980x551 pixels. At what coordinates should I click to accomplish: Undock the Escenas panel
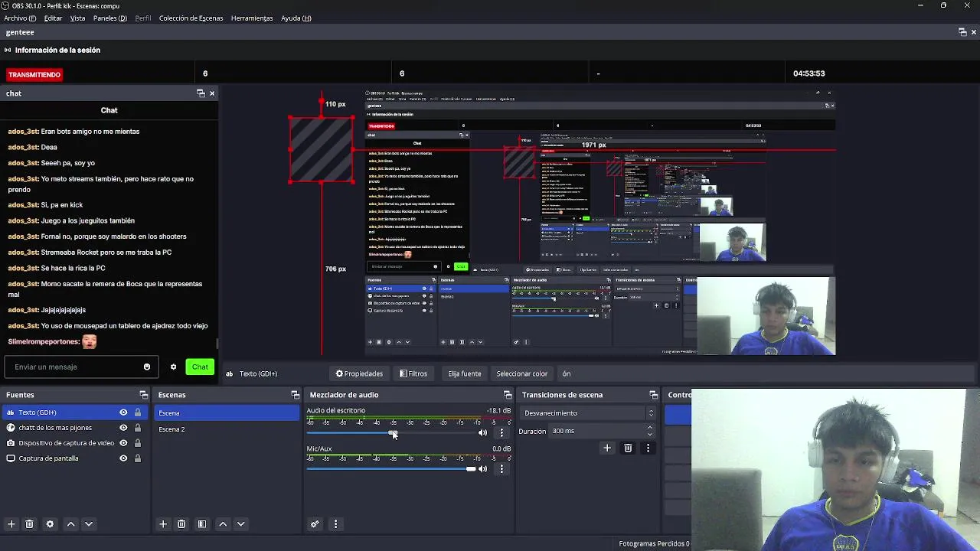(x=295, y=395)
